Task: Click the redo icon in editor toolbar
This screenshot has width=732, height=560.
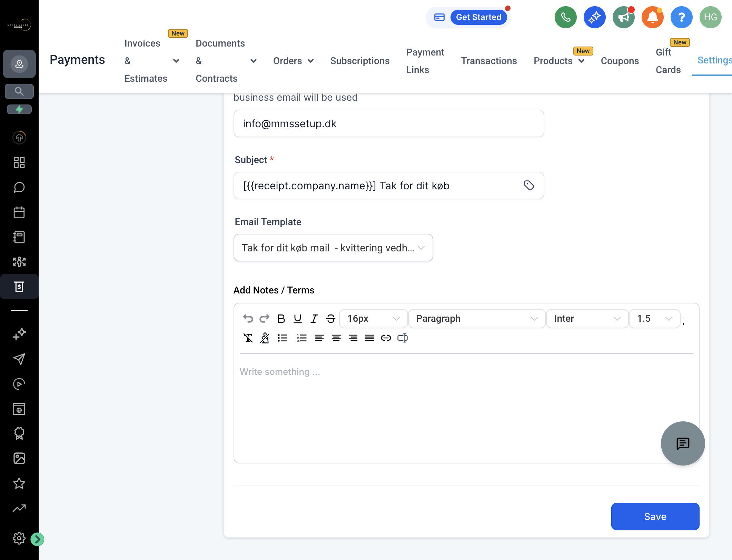Action: pos(265,319)
